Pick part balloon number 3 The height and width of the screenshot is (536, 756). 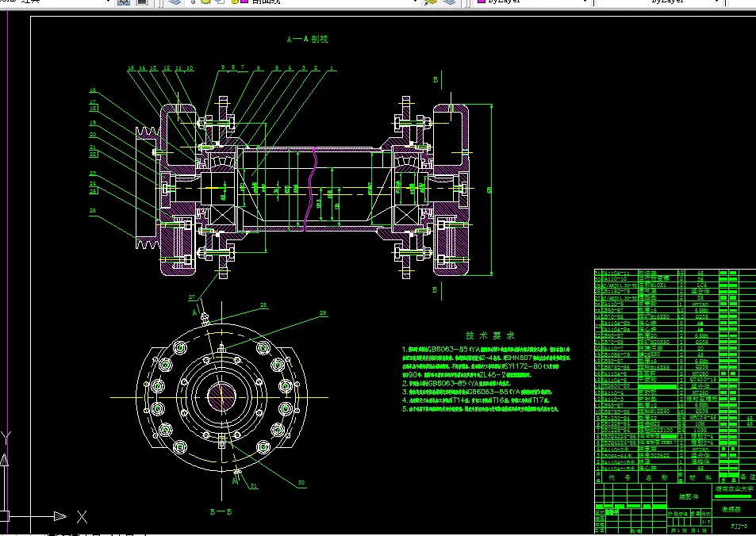[x=304, y=68]
